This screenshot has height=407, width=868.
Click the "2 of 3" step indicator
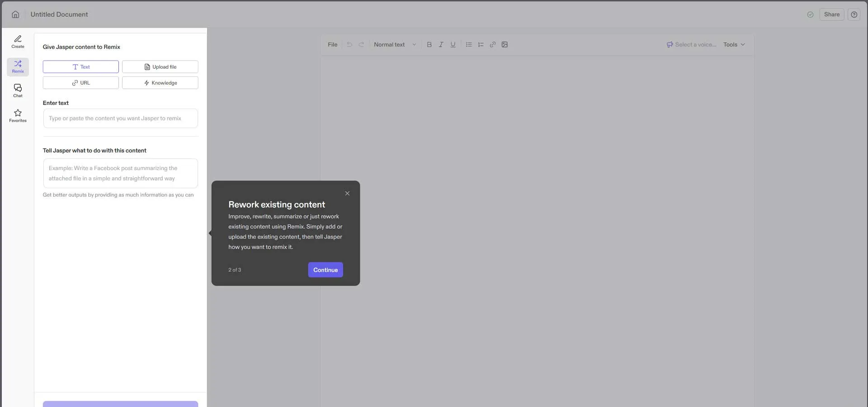235,270
